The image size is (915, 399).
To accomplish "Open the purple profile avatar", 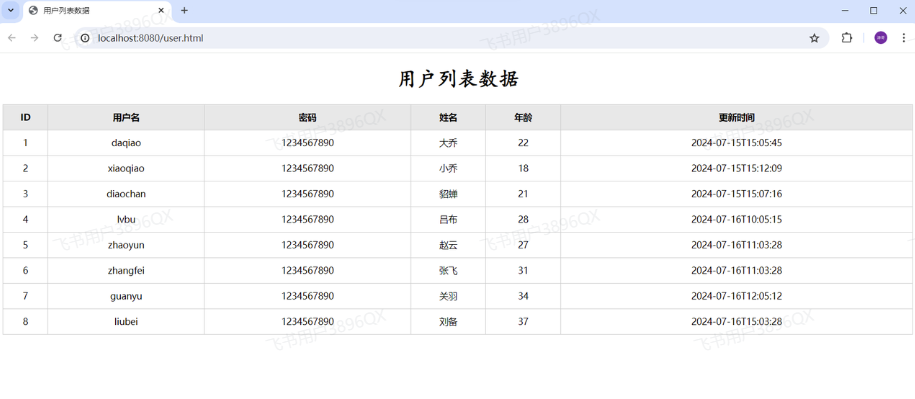I will [x=880, y=38].
